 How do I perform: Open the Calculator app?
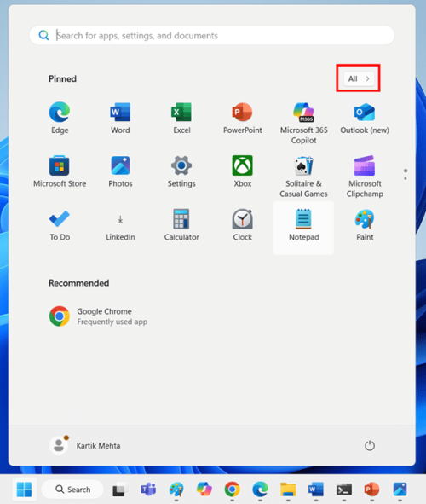[181, 225]
